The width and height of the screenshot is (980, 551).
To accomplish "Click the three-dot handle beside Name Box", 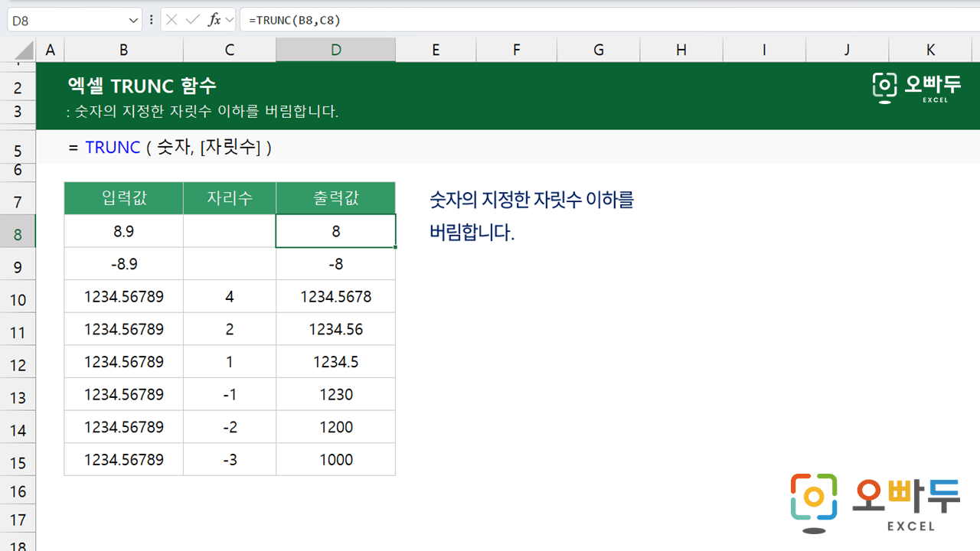I will pyautogui.click(x=151, y=21).
